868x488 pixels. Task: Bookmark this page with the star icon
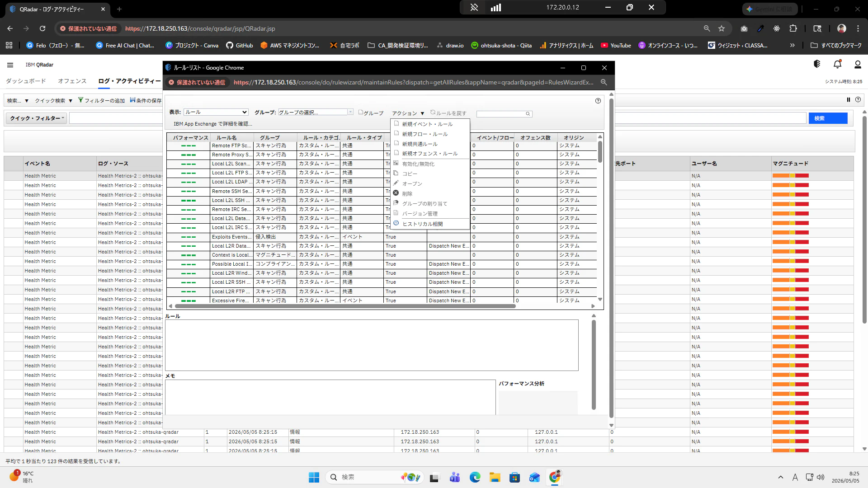[722, 28]
